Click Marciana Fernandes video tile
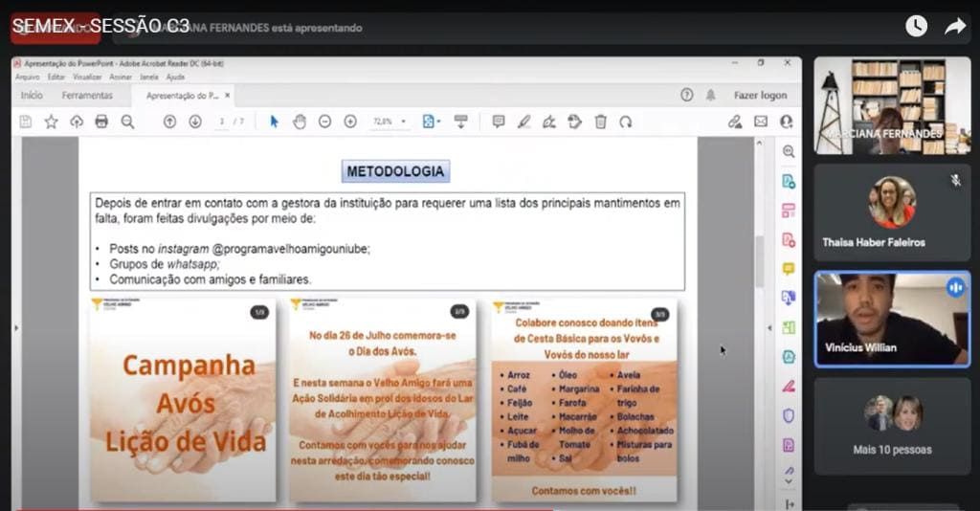Viewport: 980px width, 511px height. [x=892, y=105]
